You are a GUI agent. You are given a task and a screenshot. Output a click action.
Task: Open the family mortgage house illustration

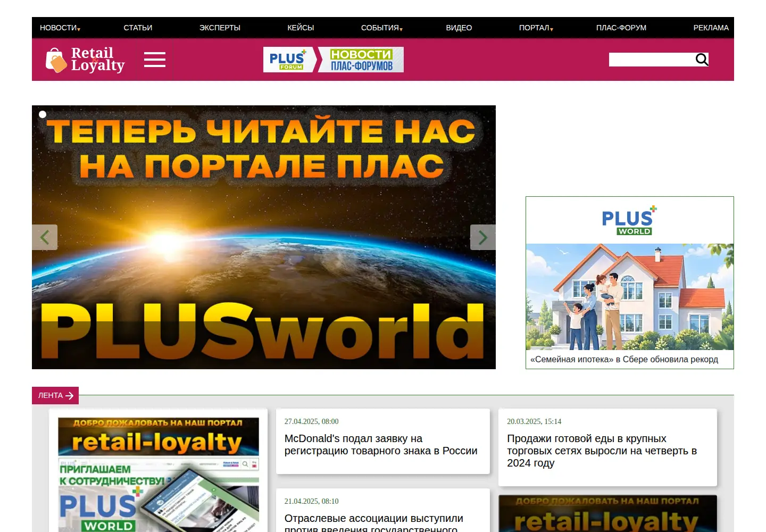[x=630, y=297]
